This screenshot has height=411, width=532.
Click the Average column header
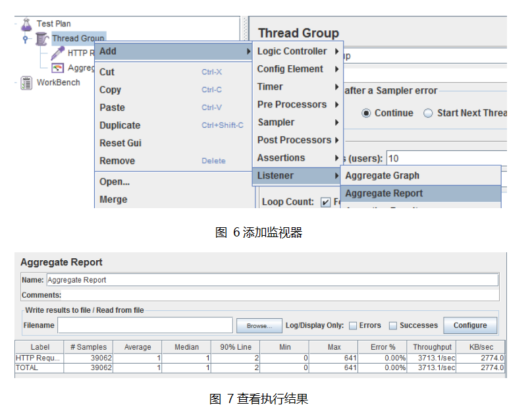coord(138,347)
